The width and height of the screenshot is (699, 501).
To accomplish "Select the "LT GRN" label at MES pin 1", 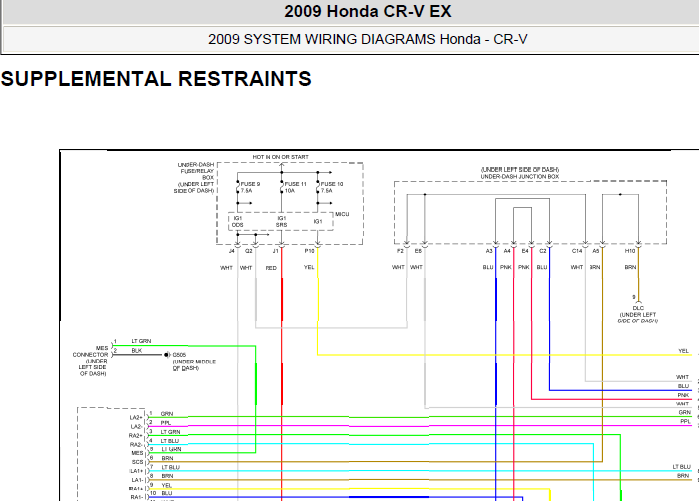I will click(141, 341).
